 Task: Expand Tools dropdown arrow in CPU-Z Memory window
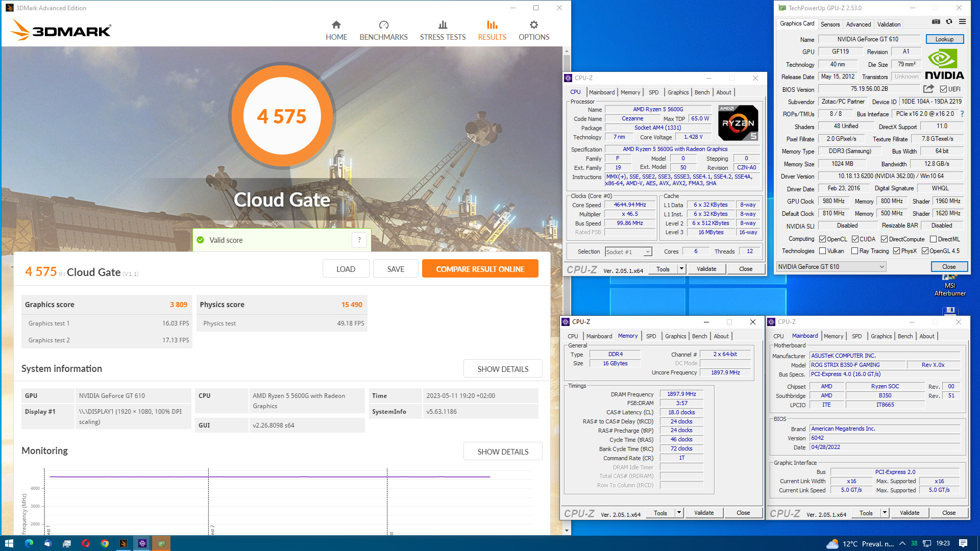coord(679,513)
